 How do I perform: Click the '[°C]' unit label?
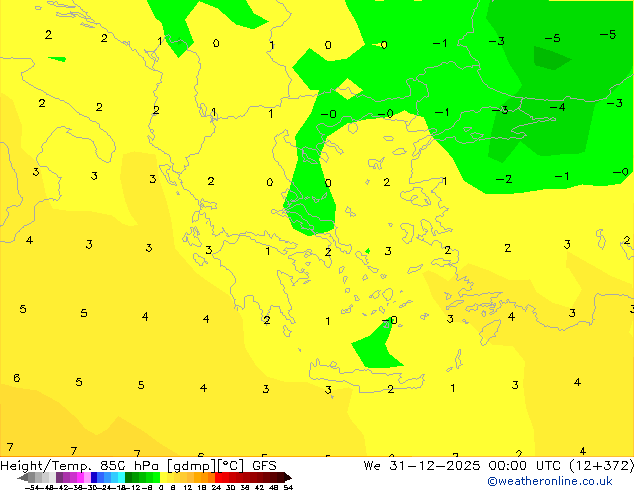point(231,466)
